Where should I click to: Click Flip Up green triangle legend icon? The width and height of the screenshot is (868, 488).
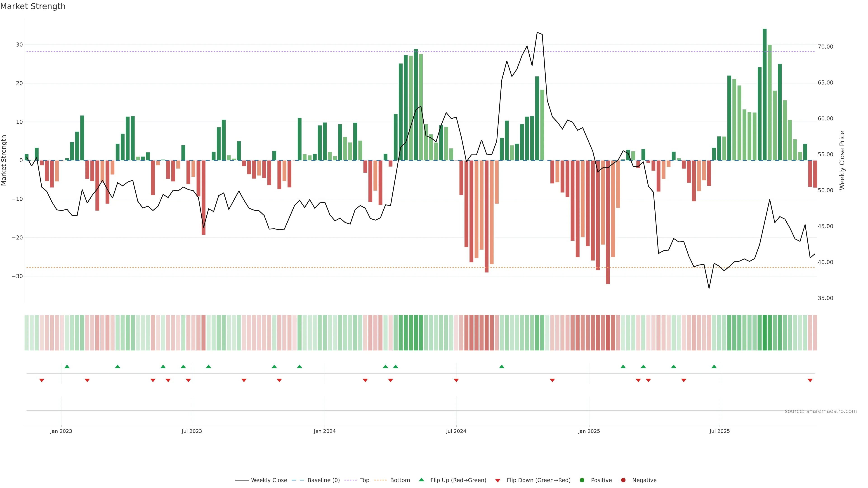(421, 480)
